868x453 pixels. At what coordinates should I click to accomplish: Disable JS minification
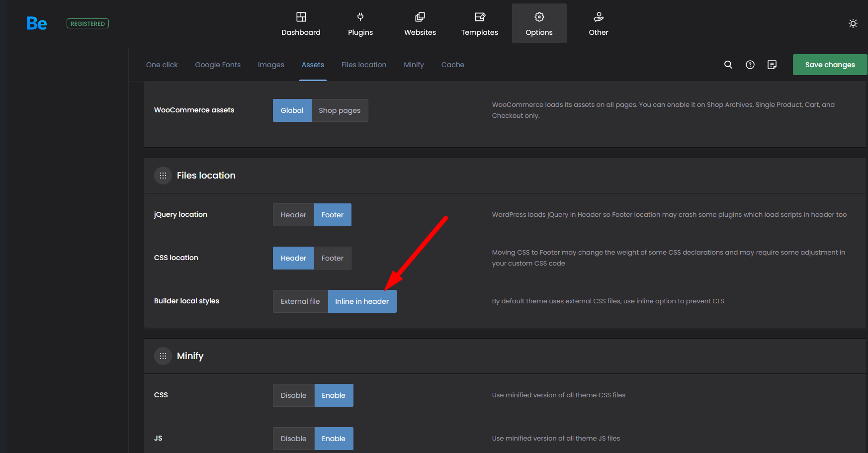293,439
